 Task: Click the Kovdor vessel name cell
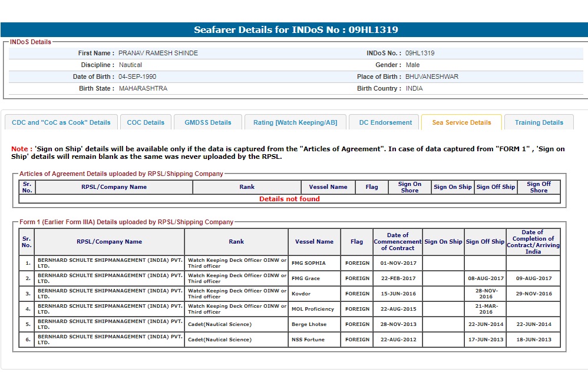click(x=301, y=294)
